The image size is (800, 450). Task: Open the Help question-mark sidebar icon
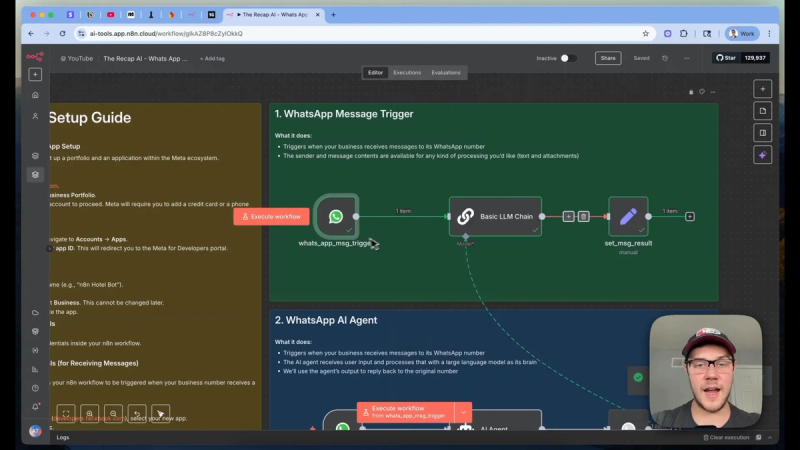(35, 388)
